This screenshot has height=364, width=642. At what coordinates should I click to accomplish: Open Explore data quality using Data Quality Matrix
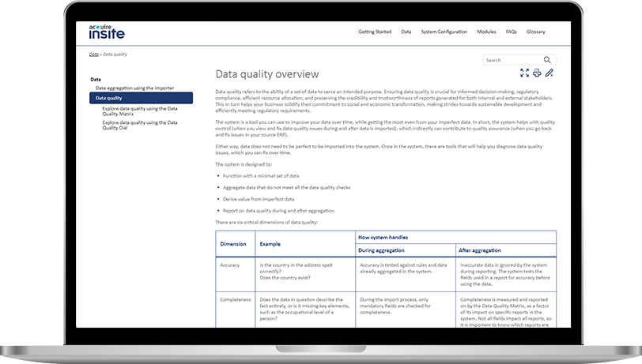click(140, 111)
